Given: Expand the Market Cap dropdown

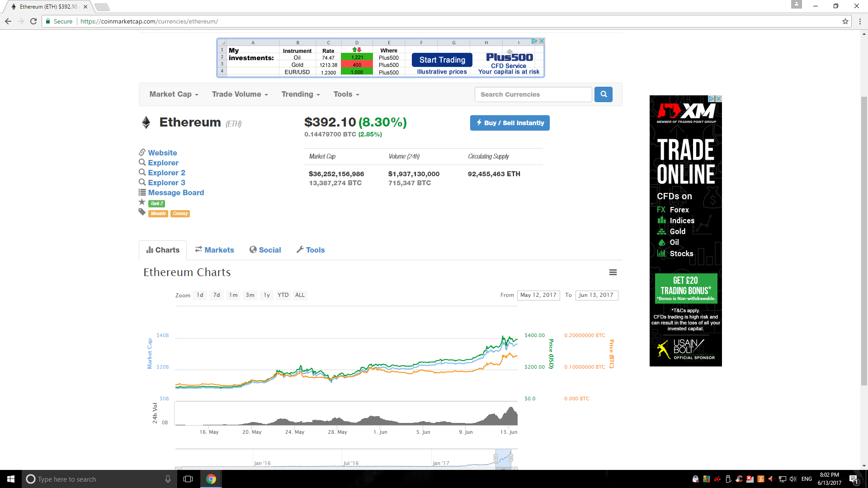Looking at the screenshot, I should click(x=174, y=94).
